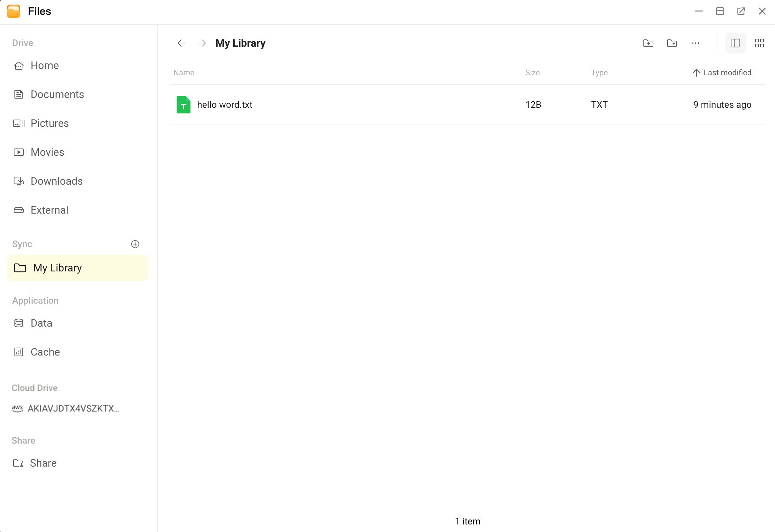This screenshot has width=775, height=532.
Task: Sort files by Name column
Action: click(184, 73)
